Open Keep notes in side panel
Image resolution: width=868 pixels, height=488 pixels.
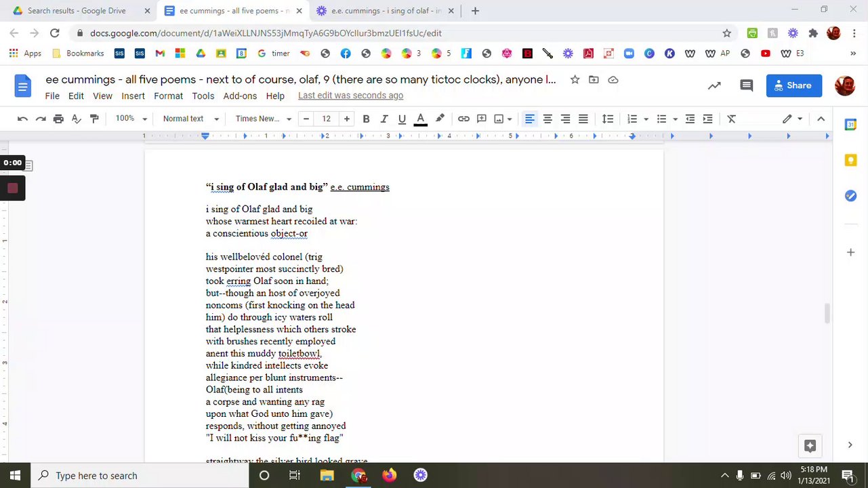click(x=850, y=160)
